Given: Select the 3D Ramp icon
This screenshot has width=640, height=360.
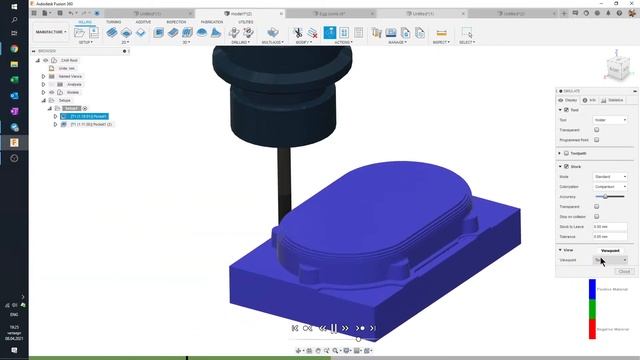Looking at the screenshot, I should [216, 32].
